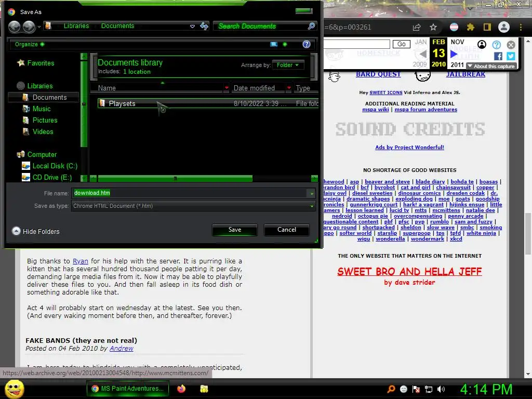Share capture on Twitter icon

511,56
